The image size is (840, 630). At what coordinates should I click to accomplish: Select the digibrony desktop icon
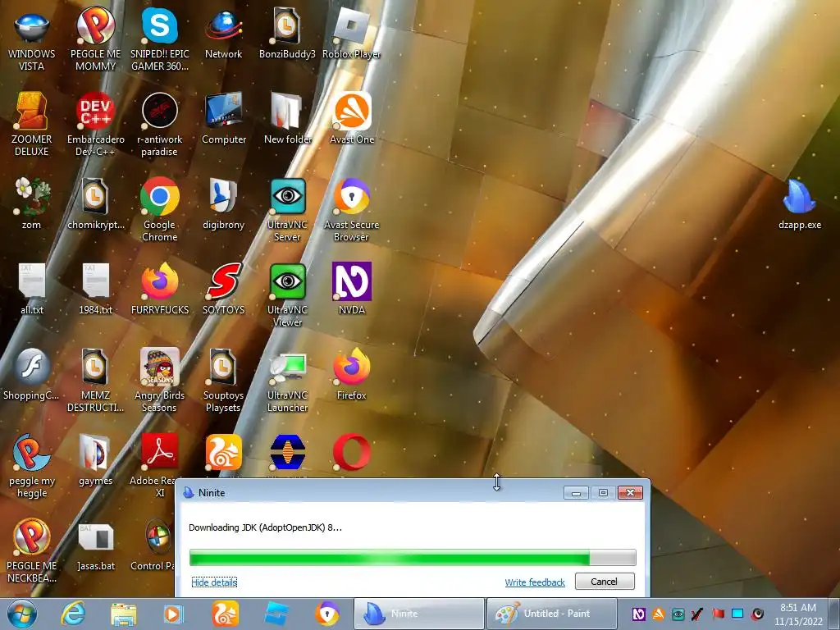click(x=223, y=204)
